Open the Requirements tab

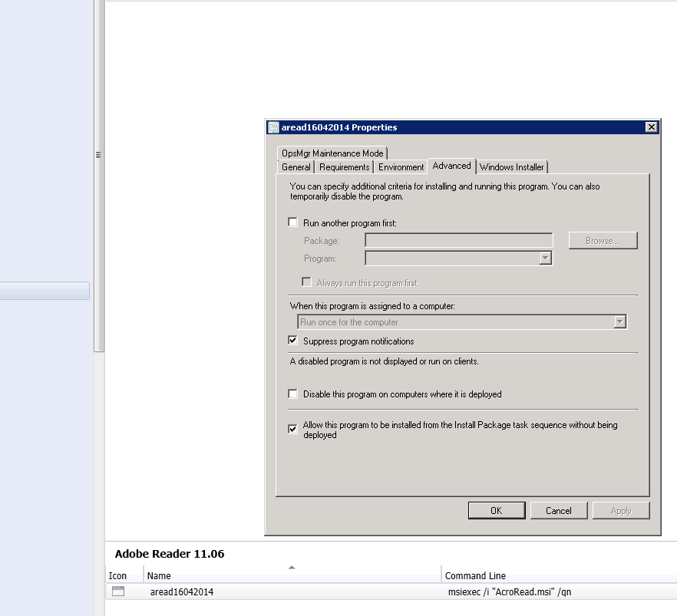[x=345, y=167]
